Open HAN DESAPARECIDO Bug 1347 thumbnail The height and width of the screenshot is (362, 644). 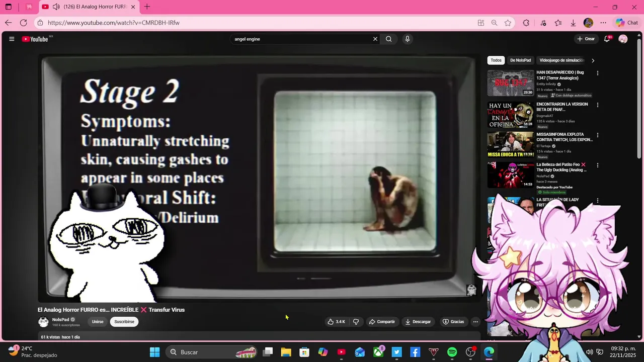[511, 83]
